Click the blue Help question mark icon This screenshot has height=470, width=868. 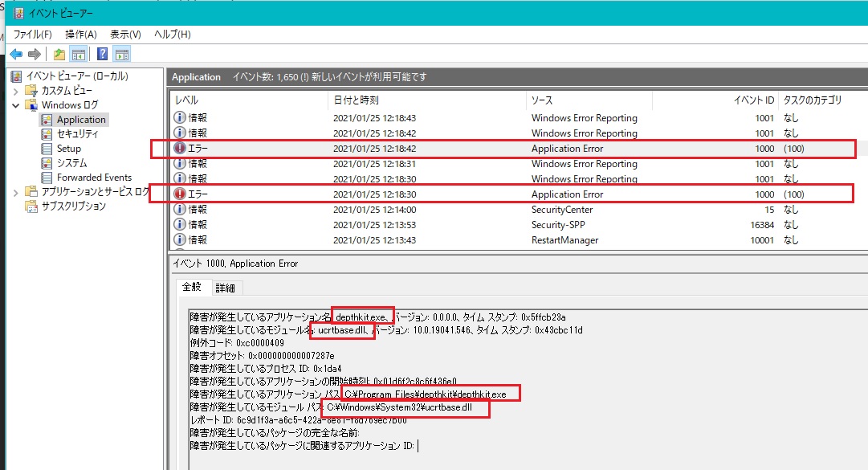(x=103, y=55)
